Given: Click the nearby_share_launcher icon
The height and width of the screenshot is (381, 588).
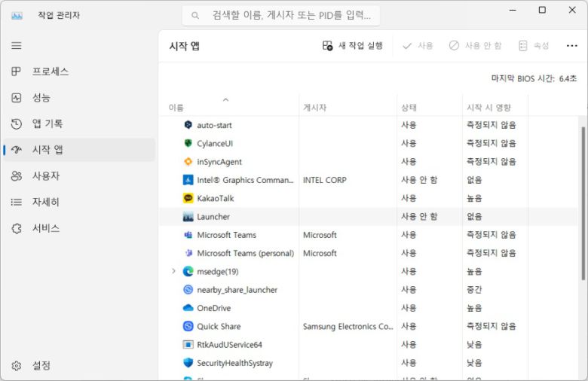Looking at the screenshot, I should pos(188,289).
